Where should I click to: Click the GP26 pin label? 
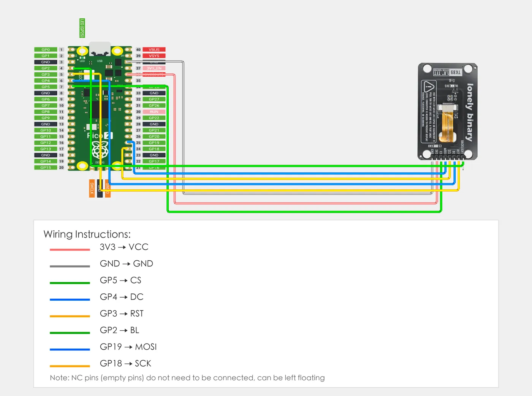click(x=154, y=106)
